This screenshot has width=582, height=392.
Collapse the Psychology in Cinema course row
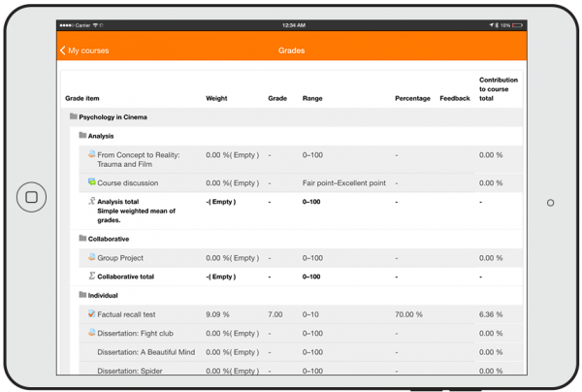[113, 117]
